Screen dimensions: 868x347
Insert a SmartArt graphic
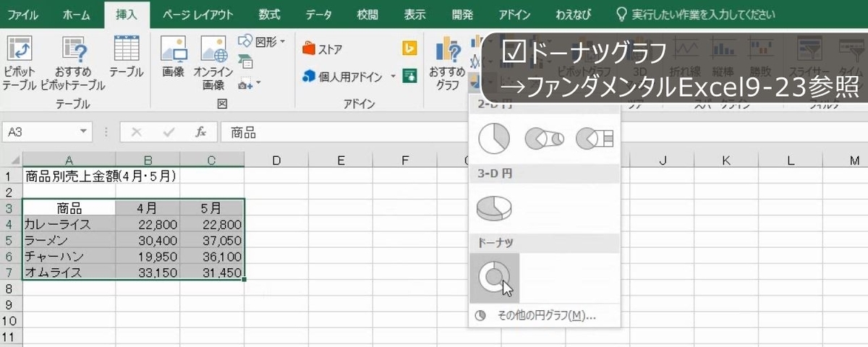click(x=245, y=62)
